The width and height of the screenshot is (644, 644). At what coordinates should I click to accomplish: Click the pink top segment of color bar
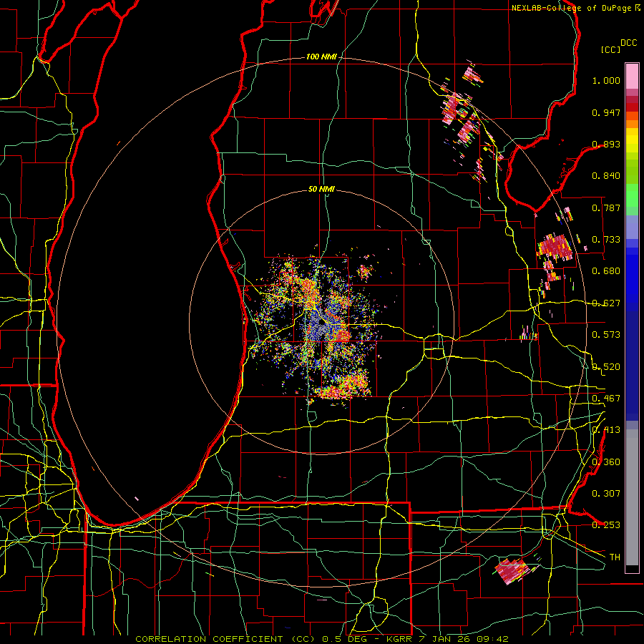coord(632,76)
